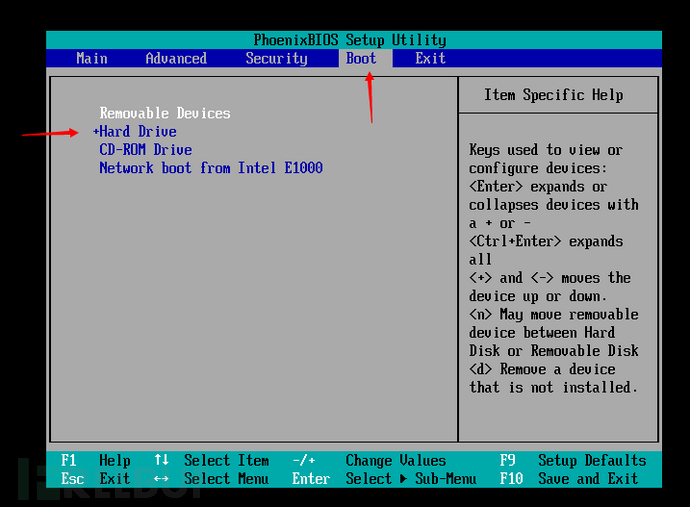Click help line 'that is not installed.'
The width and height of the screenshot is (690, 507).
coord(553,387)
